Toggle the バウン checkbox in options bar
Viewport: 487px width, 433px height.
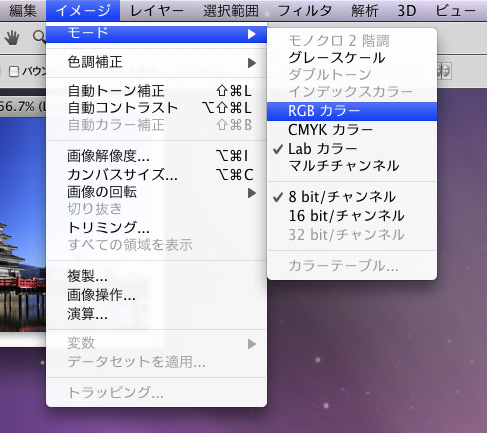(x=14, y=71)
